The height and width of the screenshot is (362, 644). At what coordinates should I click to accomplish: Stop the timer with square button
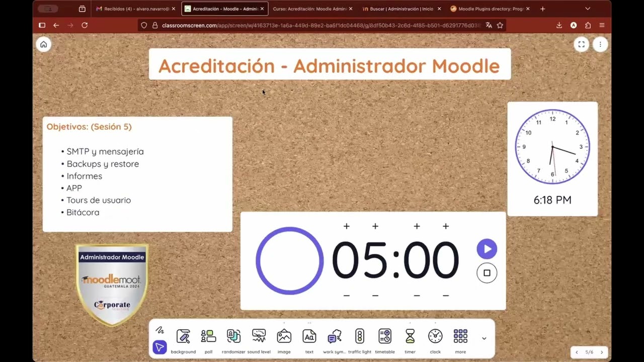coord(487,273)
